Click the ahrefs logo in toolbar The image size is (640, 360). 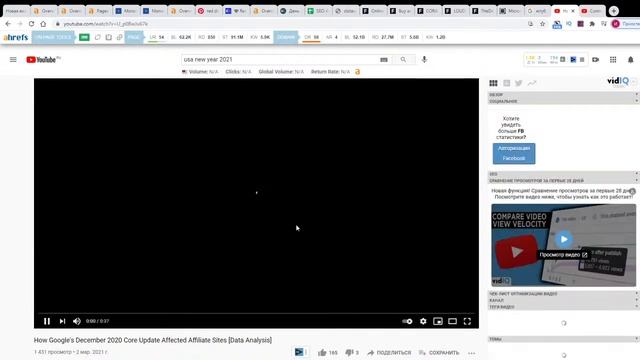16,37
